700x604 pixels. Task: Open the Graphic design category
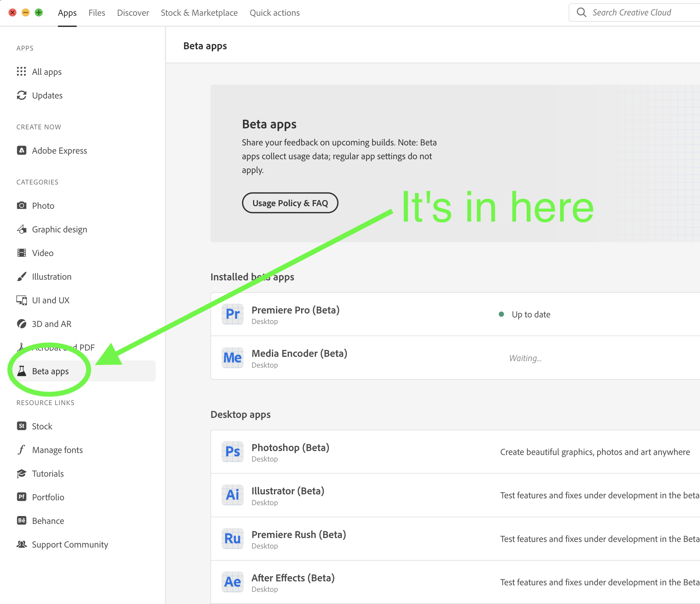[59, 229]
